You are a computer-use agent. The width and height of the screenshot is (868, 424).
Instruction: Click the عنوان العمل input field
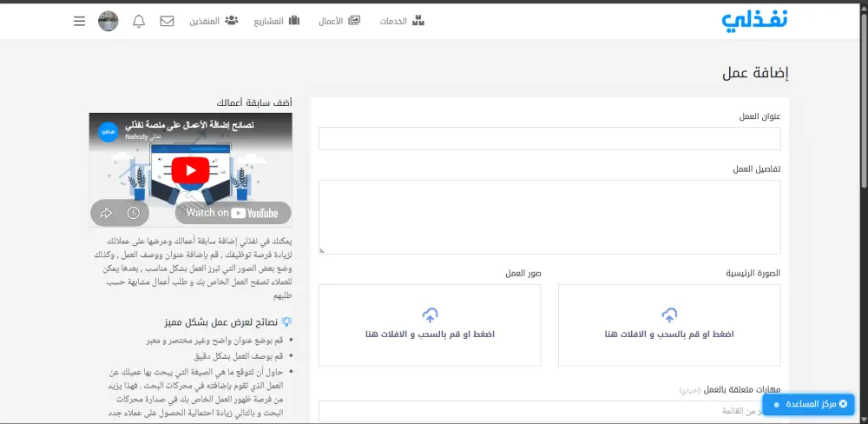[x=549, y=138]
